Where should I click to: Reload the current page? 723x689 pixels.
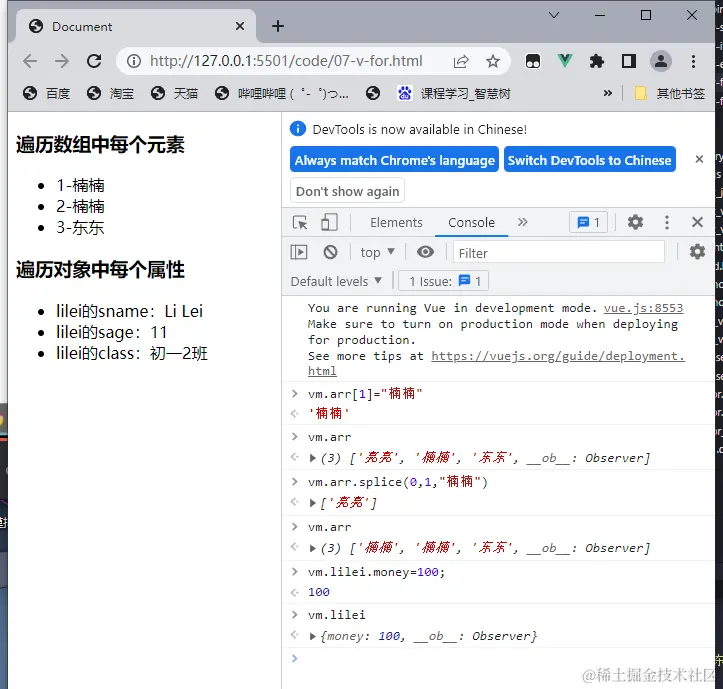point(94,61)
